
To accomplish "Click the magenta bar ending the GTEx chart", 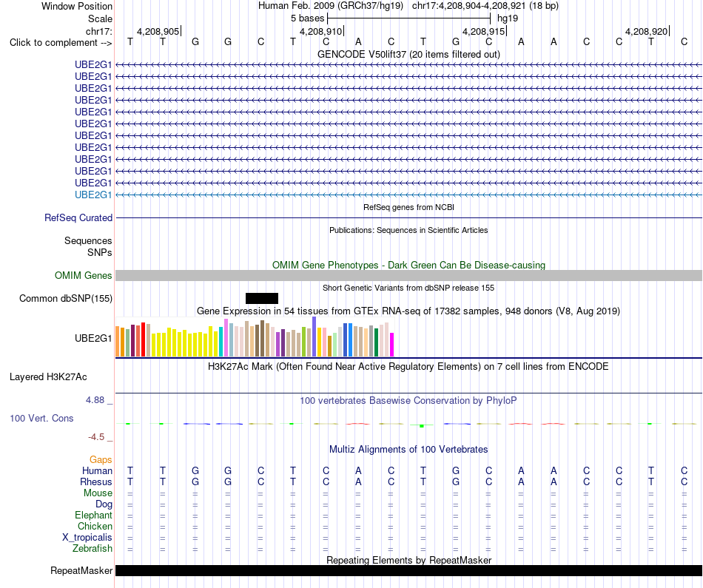I will [392, 345].
